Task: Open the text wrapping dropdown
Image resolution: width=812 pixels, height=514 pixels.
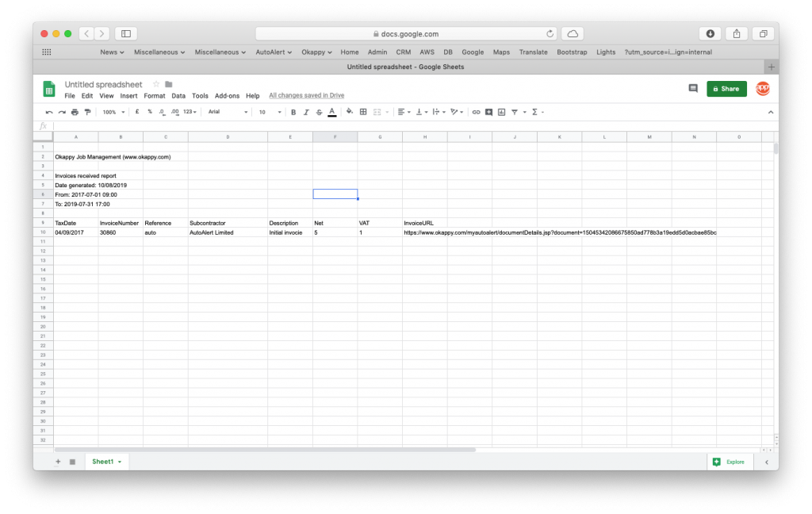Action: [438, 112]
